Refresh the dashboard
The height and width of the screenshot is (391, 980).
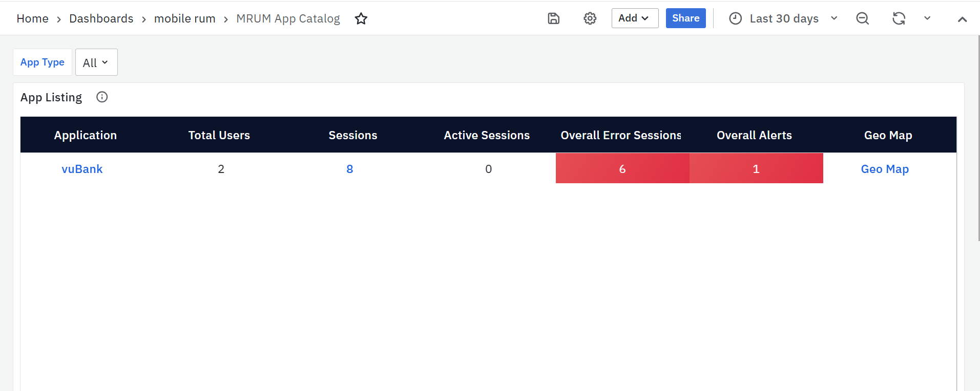coord(899,18)
